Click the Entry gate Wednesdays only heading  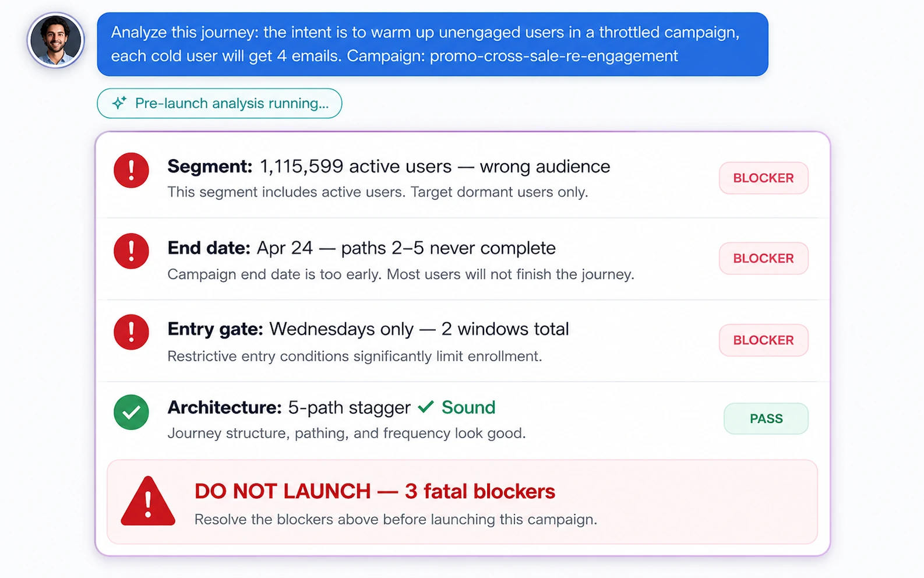coord(368,329)
